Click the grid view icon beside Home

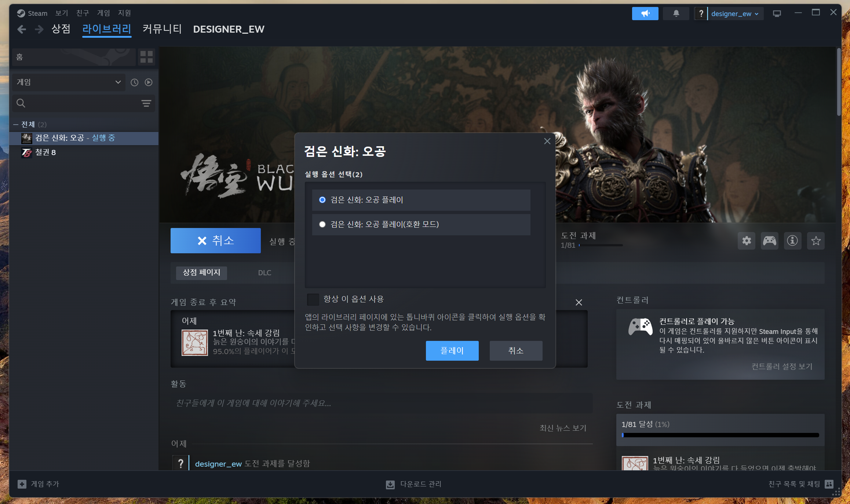pyautogui.click(x=146, y=57)
